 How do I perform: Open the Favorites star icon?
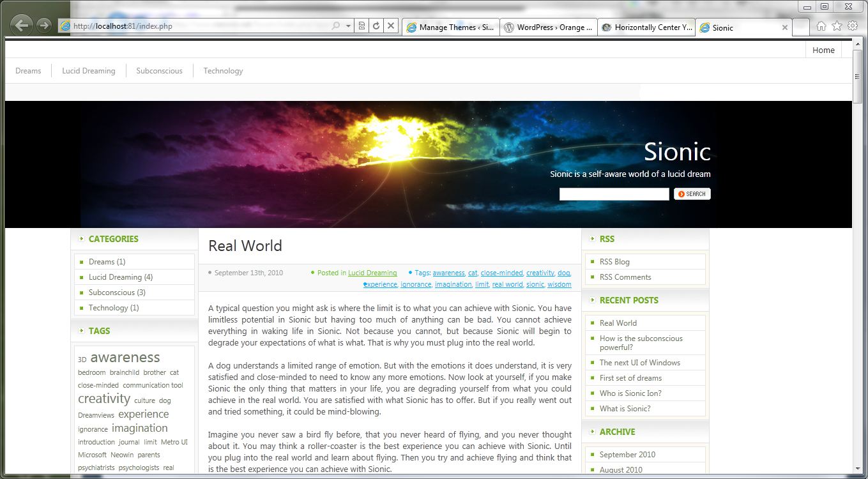click(837, 26)
